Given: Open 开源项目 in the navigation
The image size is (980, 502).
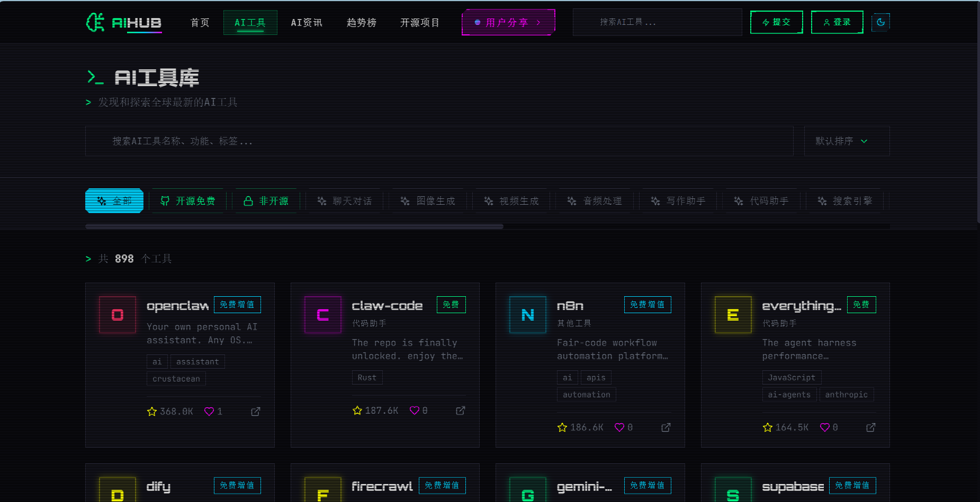Looking at the screenshot, I should 420,22.
